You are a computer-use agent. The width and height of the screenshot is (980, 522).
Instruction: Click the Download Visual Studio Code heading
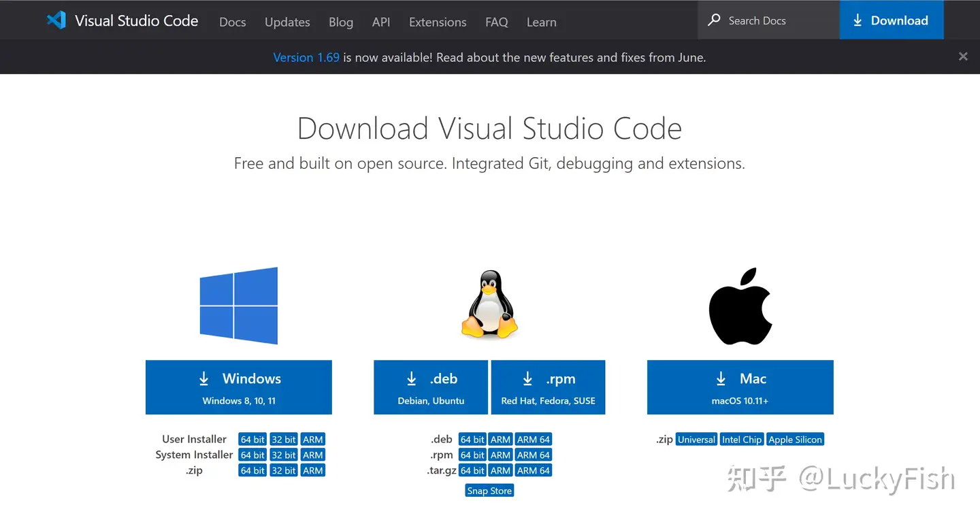[489, 129]
